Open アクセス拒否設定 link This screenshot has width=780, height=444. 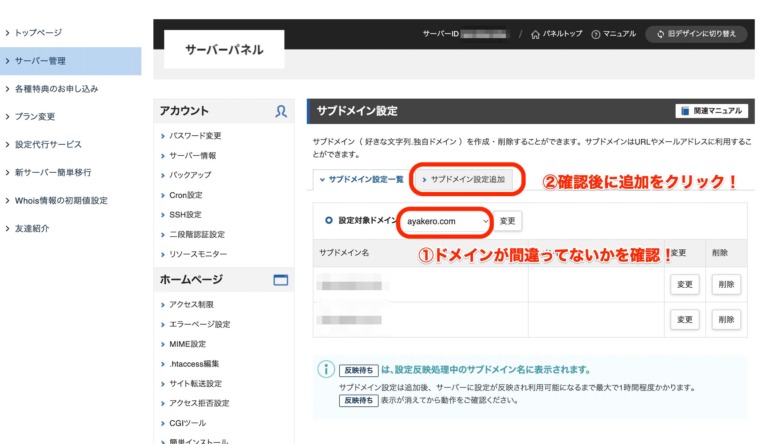[198, 403]
